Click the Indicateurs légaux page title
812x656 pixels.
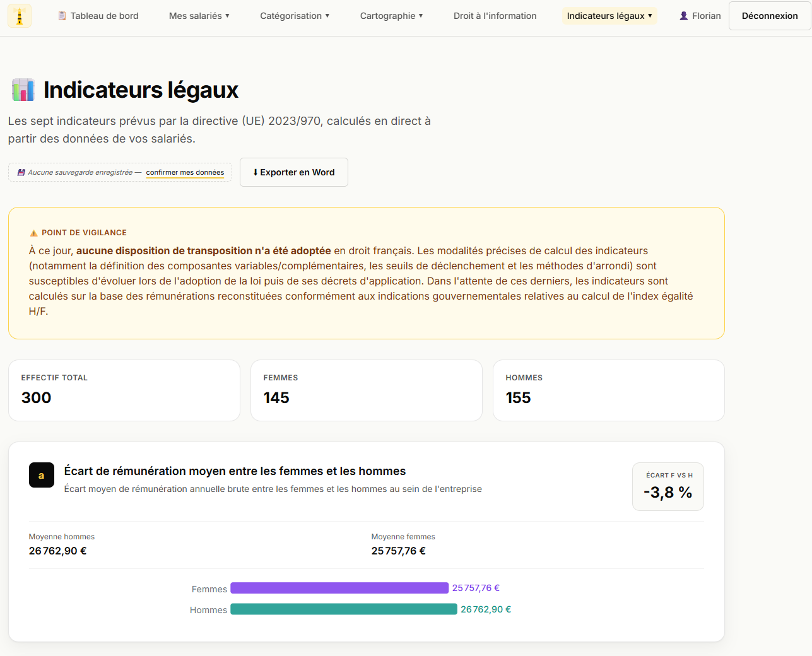[x=141, y=90]
